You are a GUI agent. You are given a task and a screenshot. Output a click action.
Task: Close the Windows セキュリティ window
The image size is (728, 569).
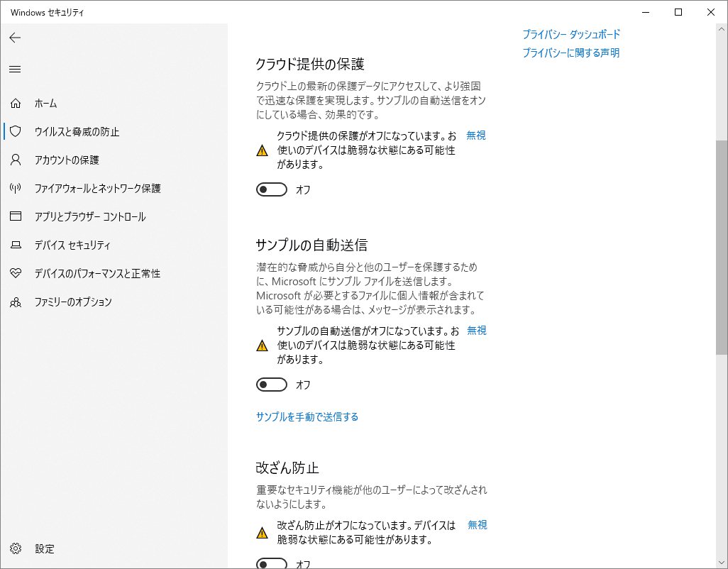[x=711, y=12]
